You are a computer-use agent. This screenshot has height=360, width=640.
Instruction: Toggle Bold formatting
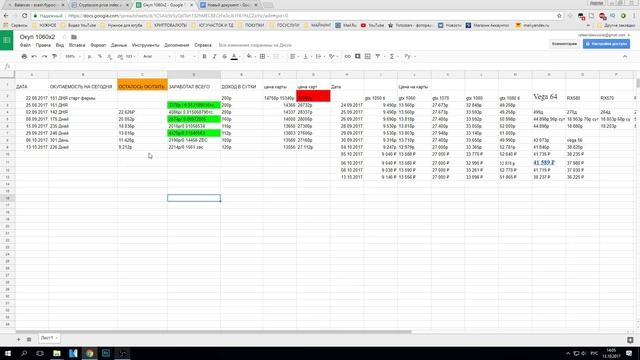204,56
